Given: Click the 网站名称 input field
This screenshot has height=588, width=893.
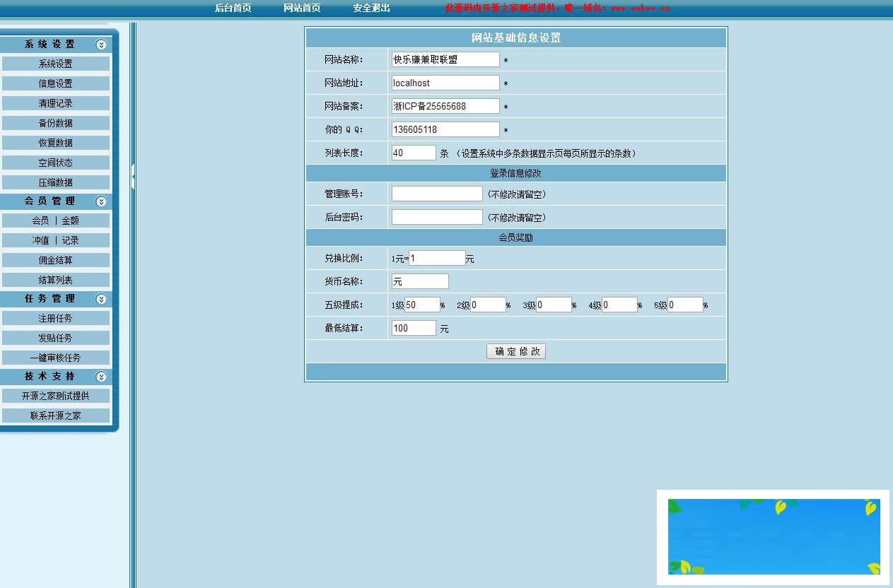Looking at the screenshot, I should click(445, 59).
